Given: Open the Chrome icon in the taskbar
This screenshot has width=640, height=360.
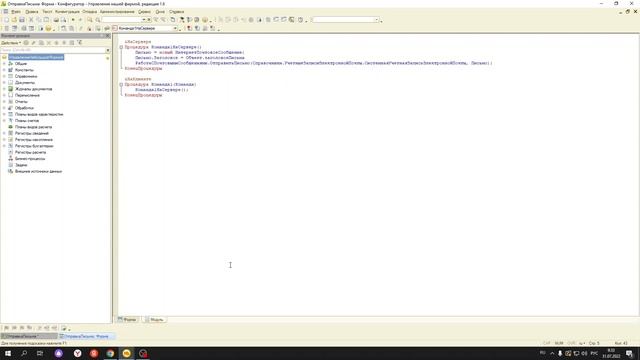Looking at the screenshot, I should pyautogui.click(x=110, y=353).
